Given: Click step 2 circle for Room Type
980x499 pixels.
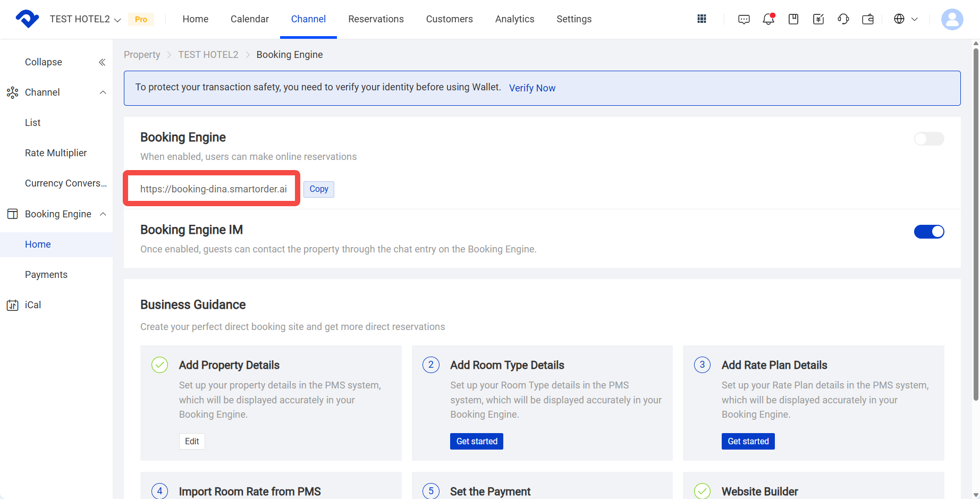Looking at the screenshot, I should [x=431, y=365].
